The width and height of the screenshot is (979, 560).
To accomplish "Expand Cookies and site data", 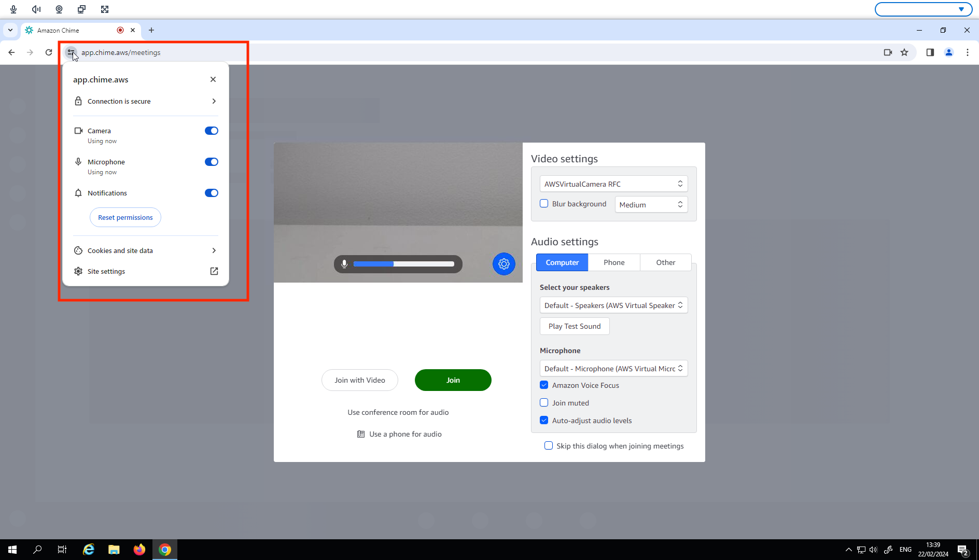I will coord(145,250).
